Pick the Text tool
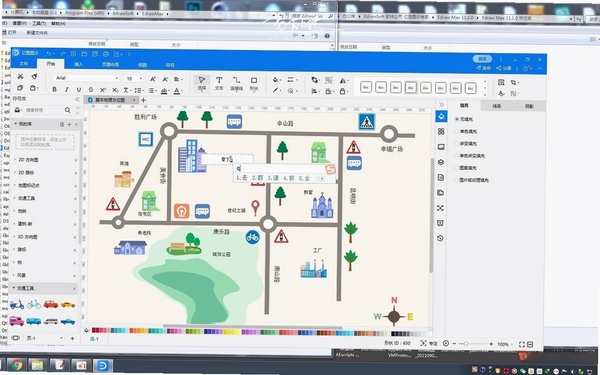Image resolution: width=600 pixels, height=375 pixels. [219, 83]
